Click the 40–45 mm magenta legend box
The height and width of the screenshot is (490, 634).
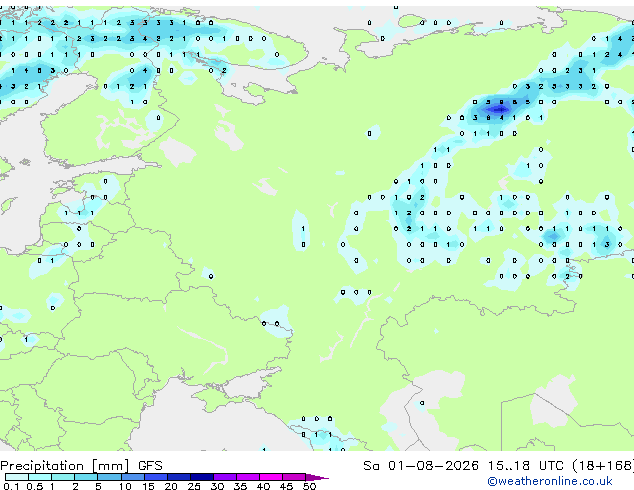tap(271, 477)
